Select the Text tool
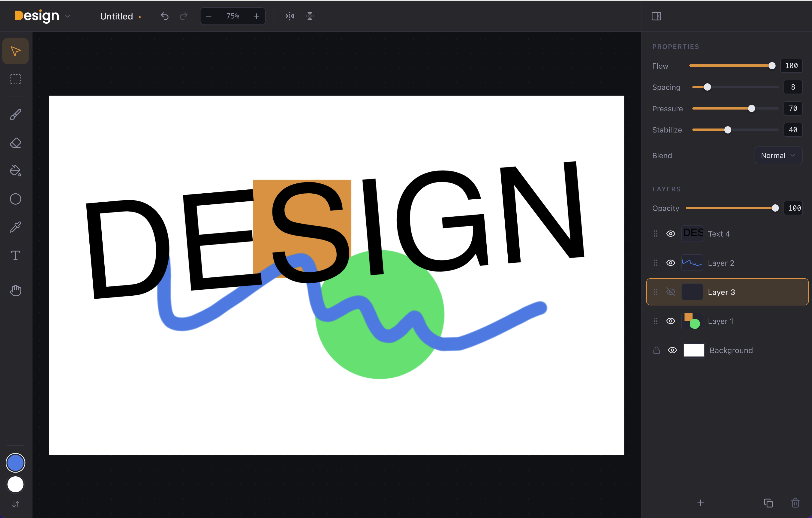 tap(15, 256)
